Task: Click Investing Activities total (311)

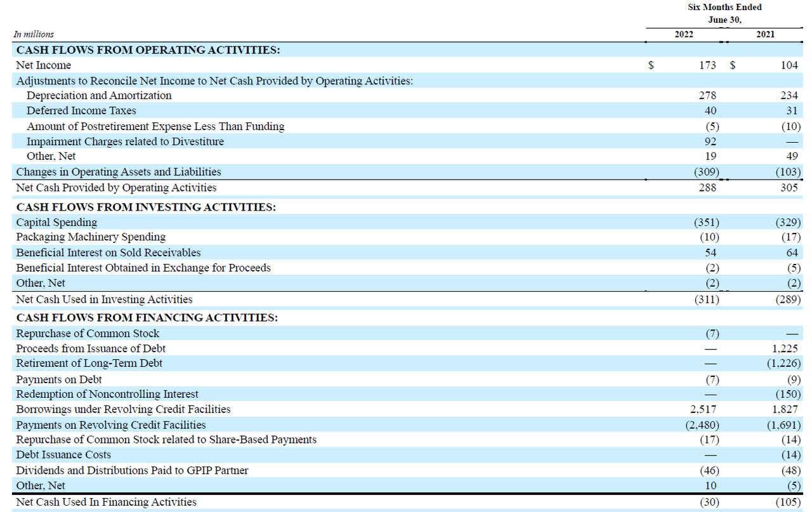Action: point(707,299)
